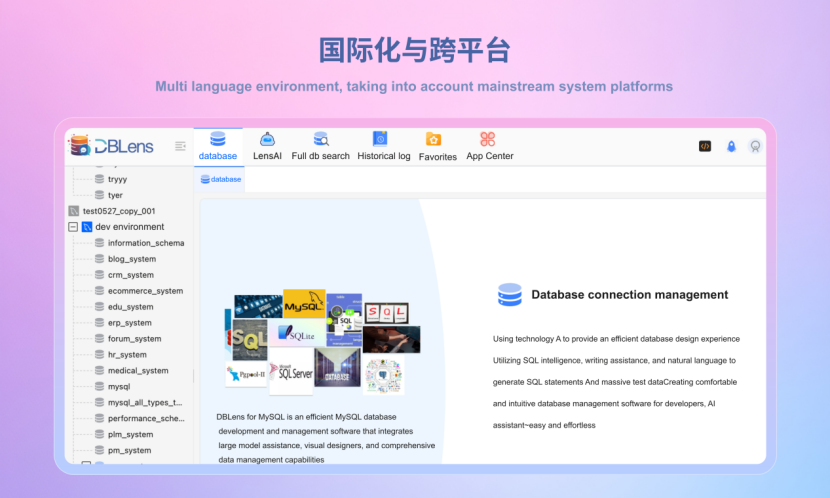
Task: Open crm_system database
Action: point(131,275)
